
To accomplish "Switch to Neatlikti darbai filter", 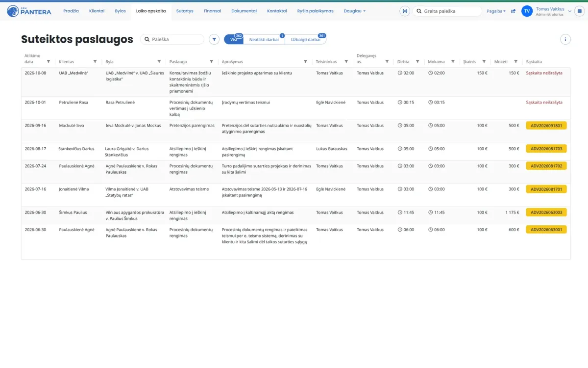I will pyautogui.click(x=264, y=40).
